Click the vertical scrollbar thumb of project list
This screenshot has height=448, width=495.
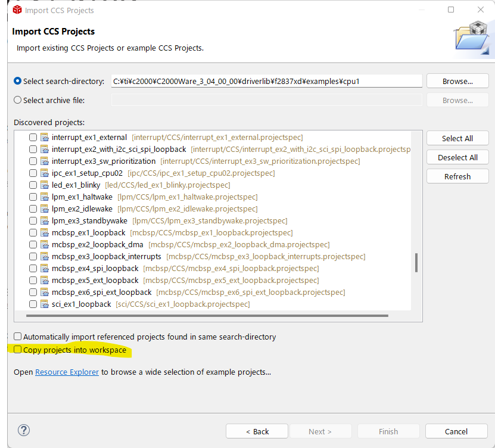point(416,262)
